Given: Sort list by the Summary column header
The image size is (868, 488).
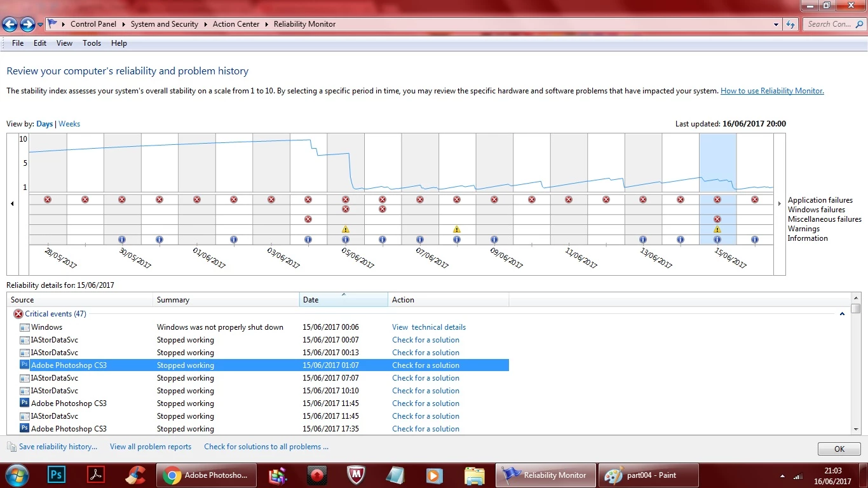Looking at the screenshot, I should coord(226,300).
